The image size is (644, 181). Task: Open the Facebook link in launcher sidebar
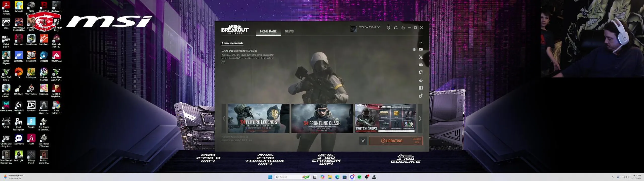421,88
